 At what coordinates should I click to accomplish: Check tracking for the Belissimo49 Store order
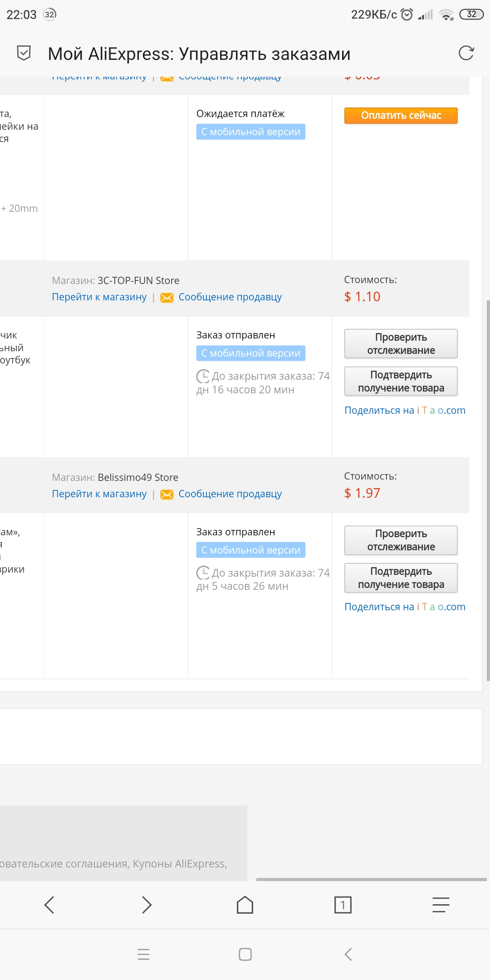point(401,540)
